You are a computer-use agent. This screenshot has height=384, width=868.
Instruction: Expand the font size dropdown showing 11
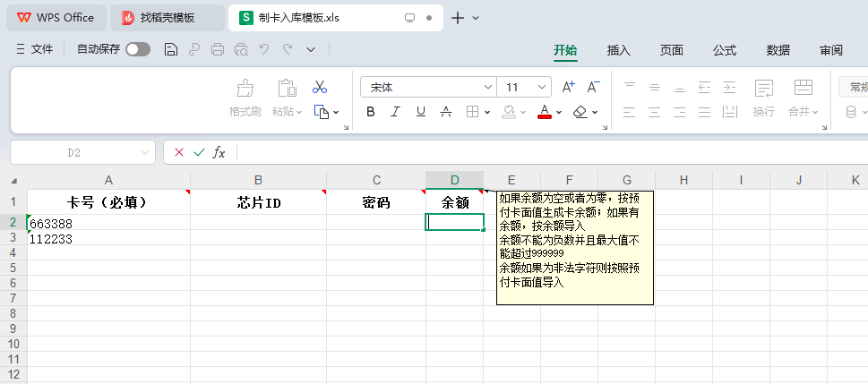coord(542,88)
